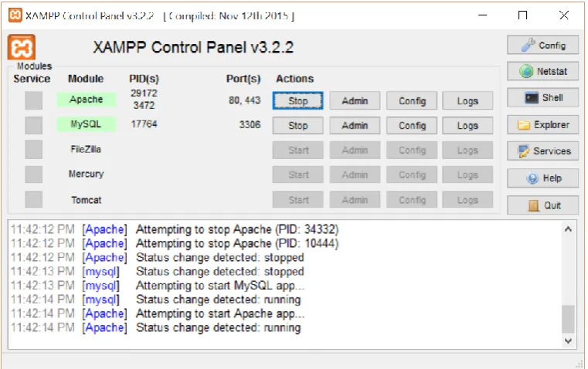This screenshot has width=588, height=369.
Task: Click the FileZilla Admin button
Action: 355,151
